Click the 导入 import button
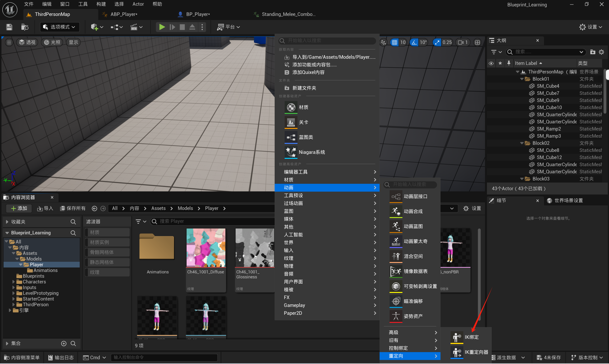Image resolution: width=609 pixels, height=364 pixels. point(45,209)
